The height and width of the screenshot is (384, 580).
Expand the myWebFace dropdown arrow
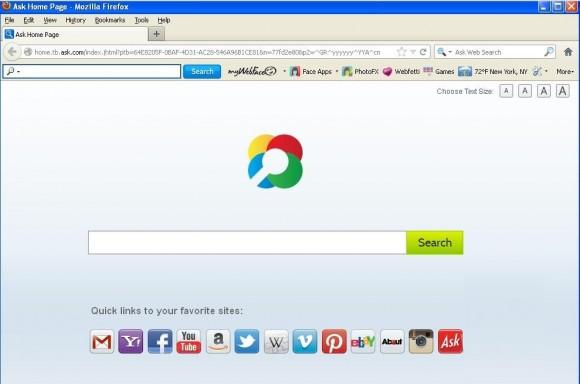(x=284, y=71)
